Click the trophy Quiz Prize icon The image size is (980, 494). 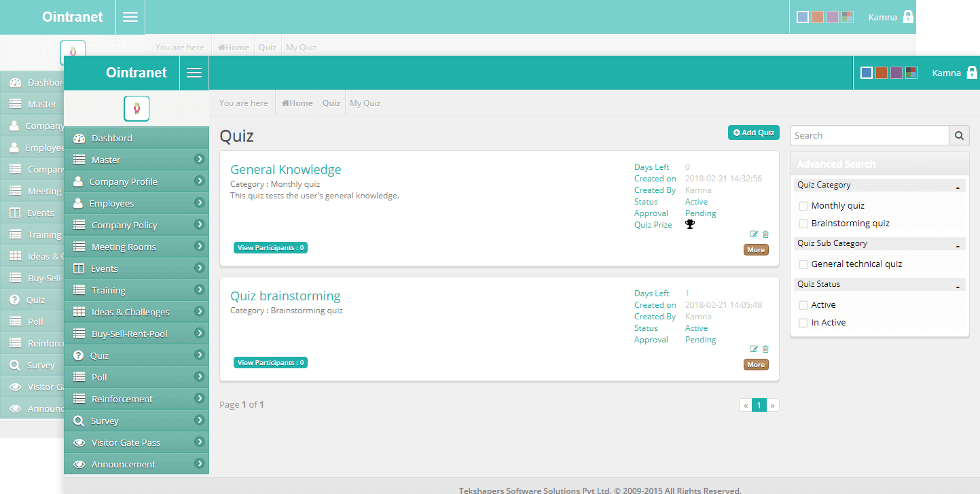coord(690,224)
